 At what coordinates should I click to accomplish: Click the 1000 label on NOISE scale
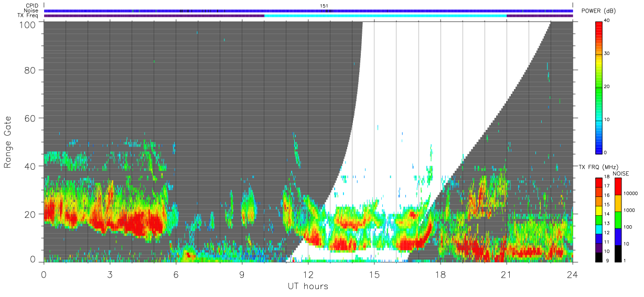(630, 211)
